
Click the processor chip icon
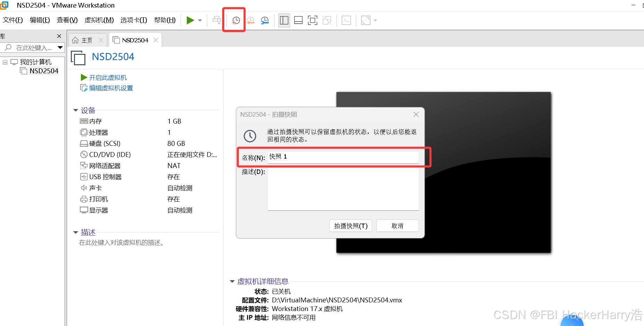click(x=84, y=132)
